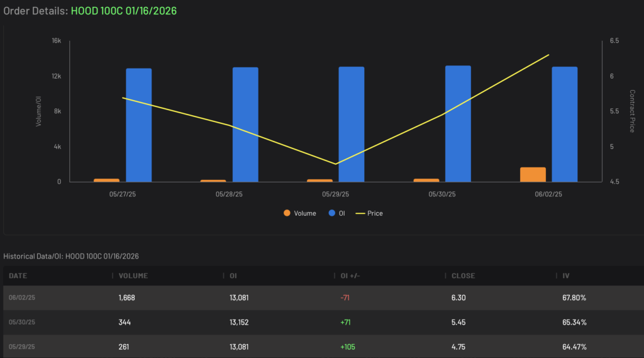Click the Historical Data/OI heading text

pyautogui.click(x=71, y=256)
